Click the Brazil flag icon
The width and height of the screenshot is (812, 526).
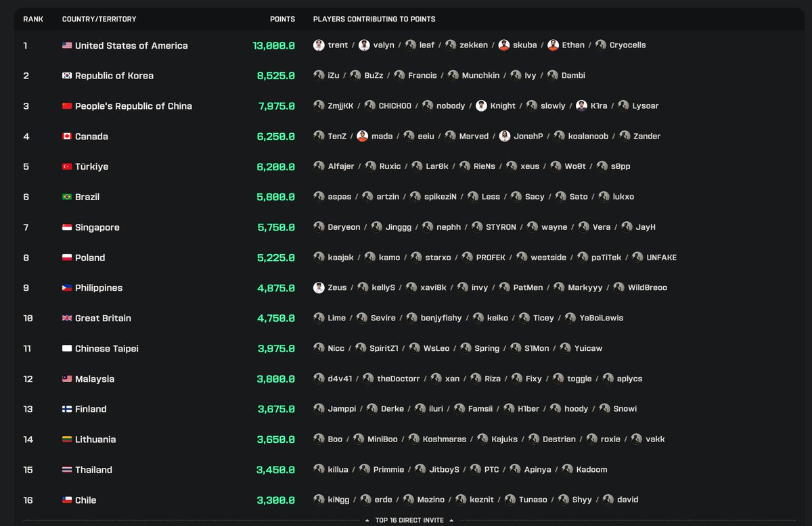point(66,197)
